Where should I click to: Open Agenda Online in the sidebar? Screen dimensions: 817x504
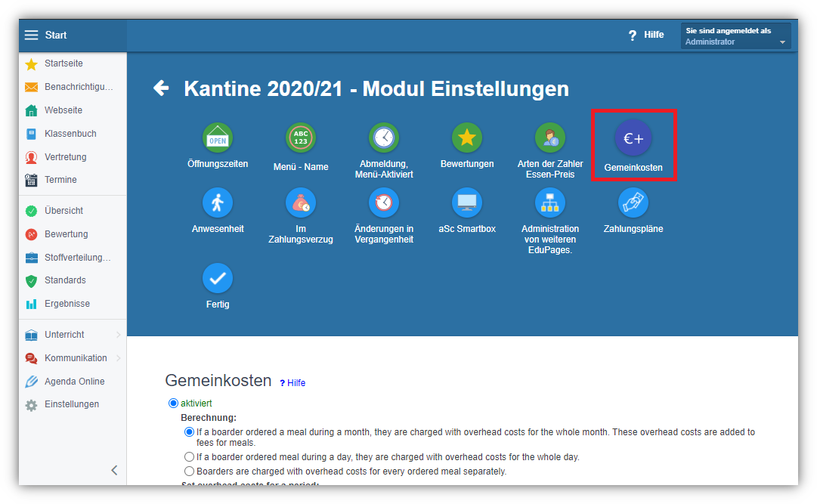point(75,382)
